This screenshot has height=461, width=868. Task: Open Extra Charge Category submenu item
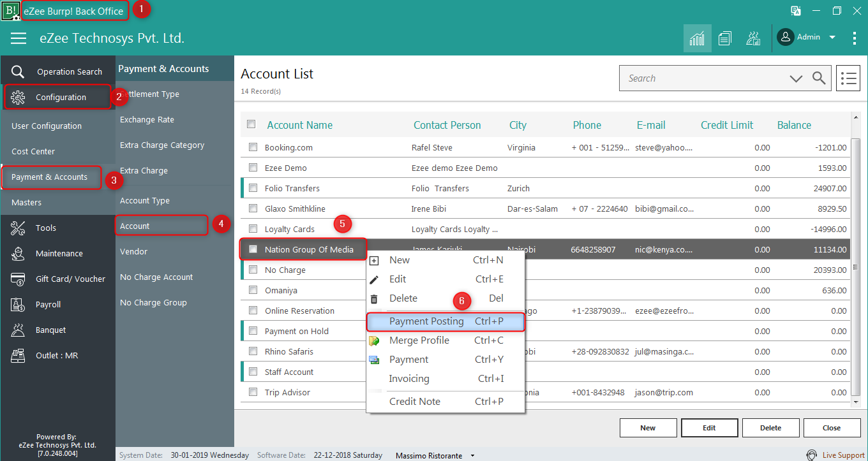pyautogui.click(x=162, y=145)
